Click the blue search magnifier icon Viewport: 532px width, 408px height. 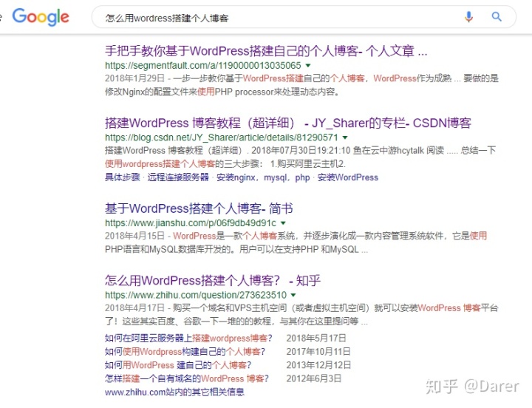tap(497, 16)
